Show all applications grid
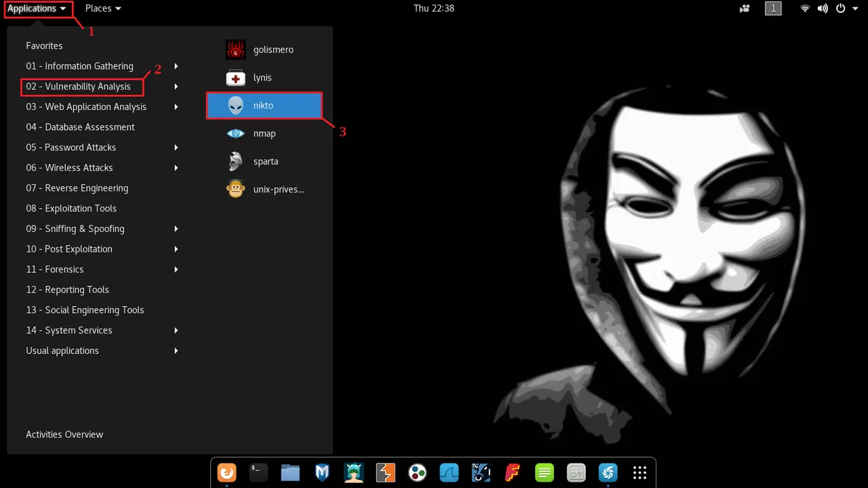This screenshot has width=868, height=488. coord(639,472)
